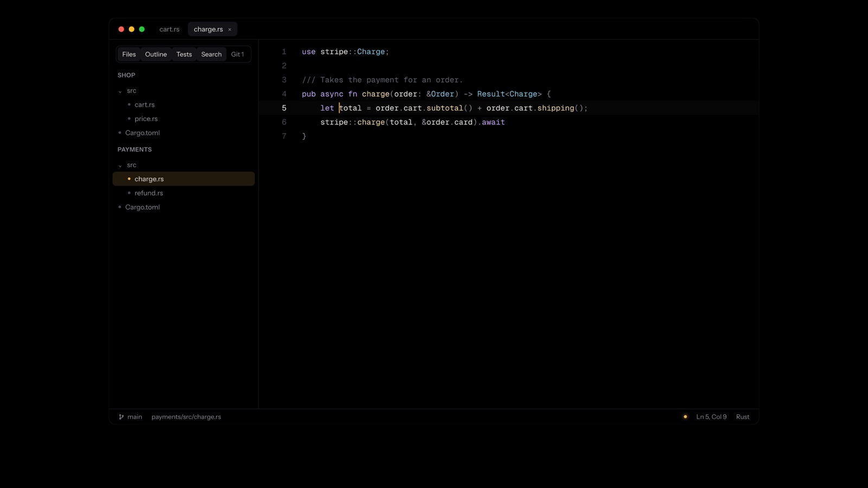Close the charge.rs tab with the x icon
Image resolution: width=868 pixels, height=488 pixels.
tap(229, 30)
